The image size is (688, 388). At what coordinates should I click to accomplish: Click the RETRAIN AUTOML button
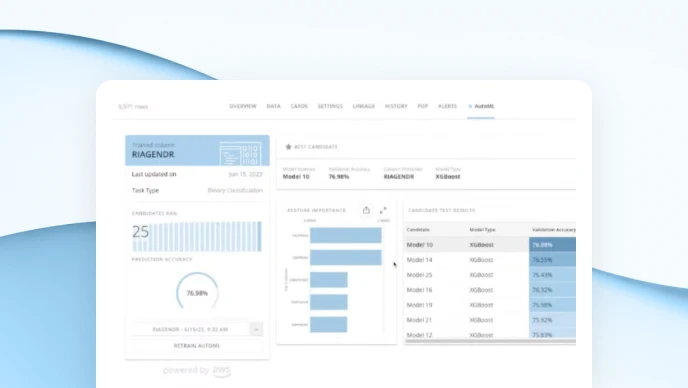(x=197, y=346)
